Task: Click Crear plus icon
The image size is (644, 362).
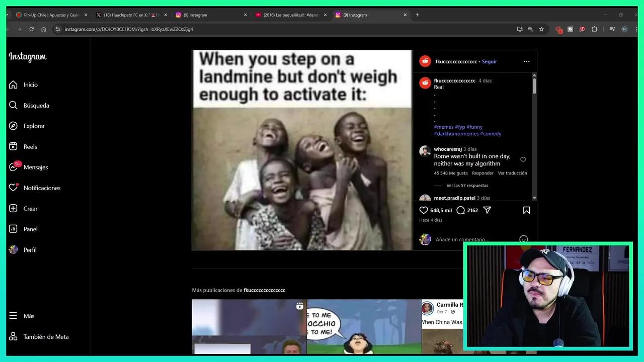Action: (x=14, y=208)
